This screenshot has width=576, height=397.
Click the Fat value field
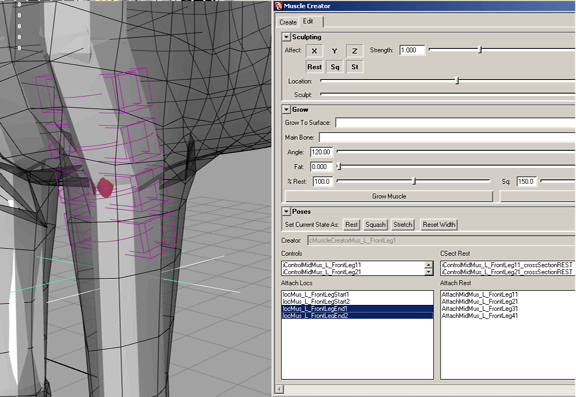point(321,167)
